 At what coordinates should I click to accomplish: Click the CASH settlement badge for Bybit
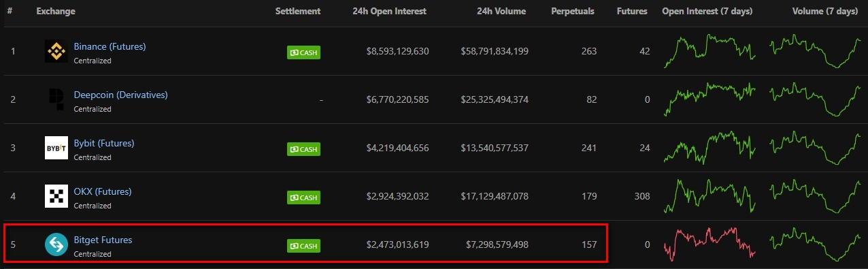303,149
